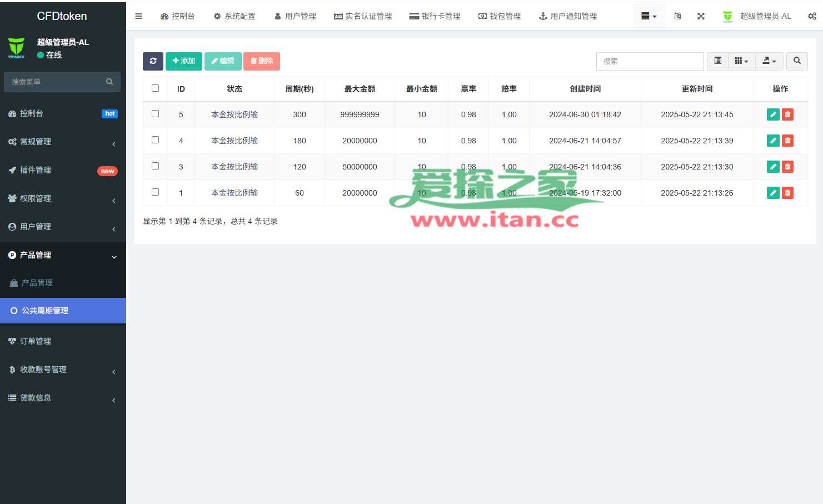Viewport: 823px width, 504px height.
Task: Select the checkbox for row ID 4
Action: point(156,140)
